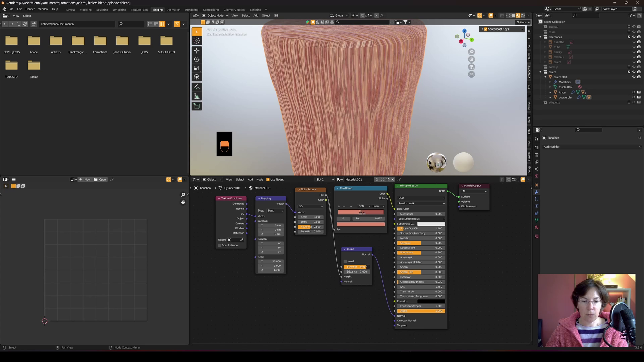Switch to the Texture Paint workspace tab
This screenshot has width=644, height=362.
click(x=139, y=10)
